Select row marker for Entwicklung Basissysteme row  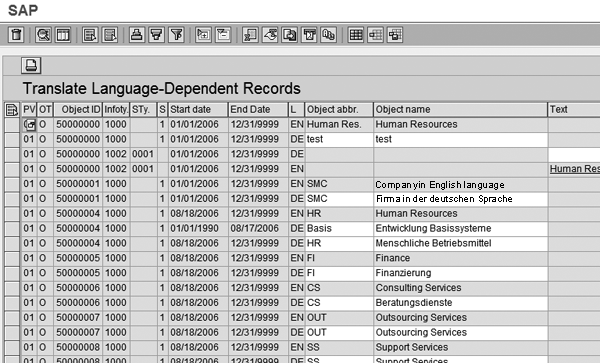tap(12, 229)
